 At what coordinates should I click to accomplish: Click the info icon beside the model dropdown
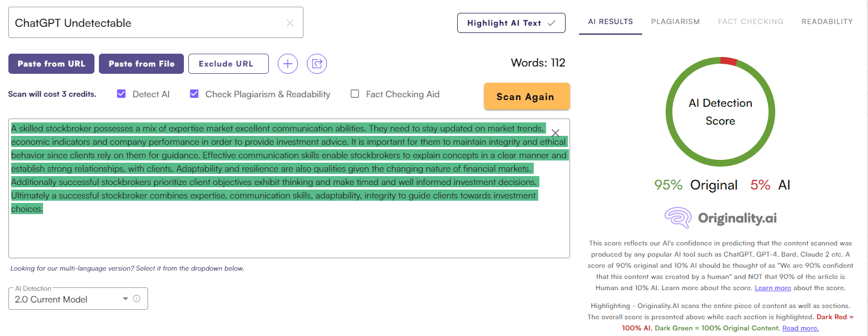click(x=136, y=299)
